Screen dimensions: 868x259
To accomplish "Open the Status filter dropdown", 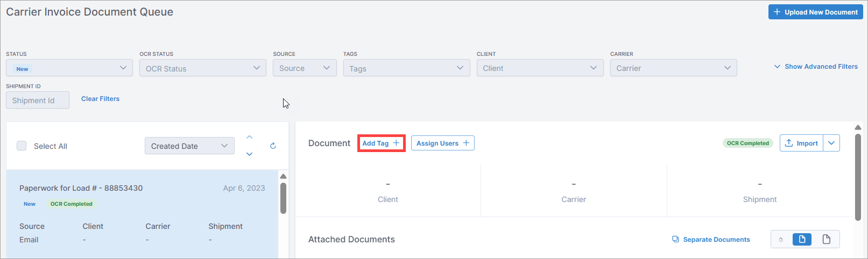I will point(69,68).
